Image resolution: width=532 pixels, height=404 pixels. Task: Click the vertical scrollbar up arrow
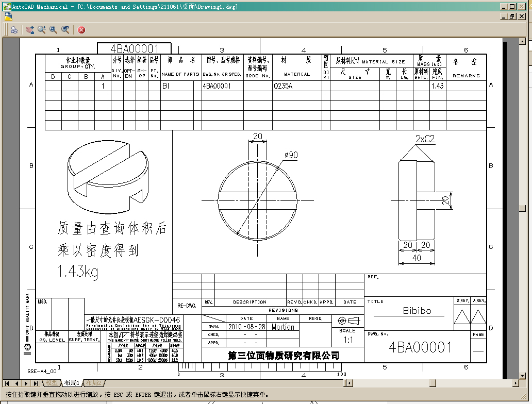tap(523, 41)
